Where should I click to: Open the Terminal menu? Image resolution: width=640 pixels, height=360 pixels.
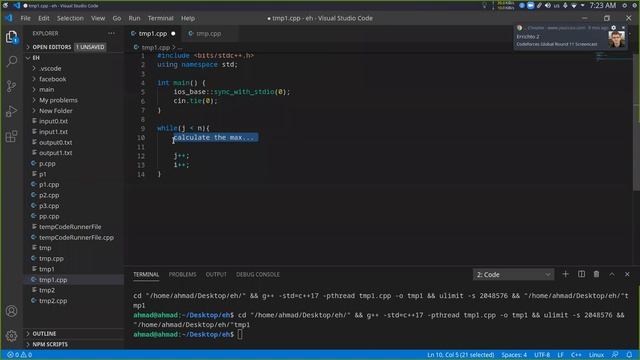click(x=160, y=18)
